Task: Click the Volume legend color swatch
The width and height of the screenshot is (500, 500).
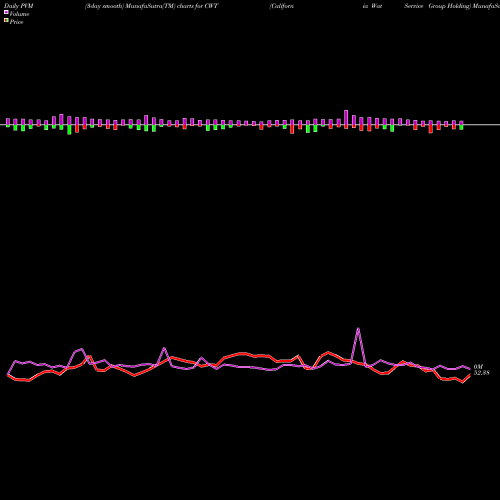Action: click(x=6, y=12)
